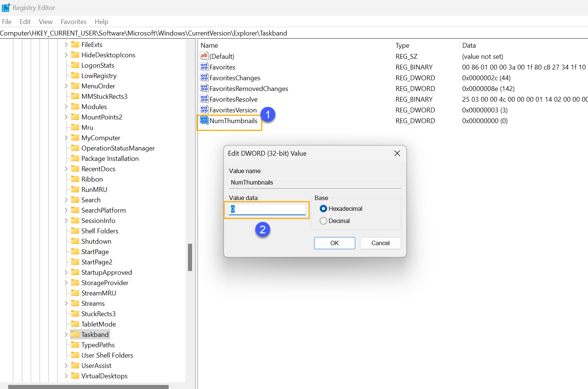Expand the HideDesktopIcons key
Screen dimensions: 588x389
(66, 55)
